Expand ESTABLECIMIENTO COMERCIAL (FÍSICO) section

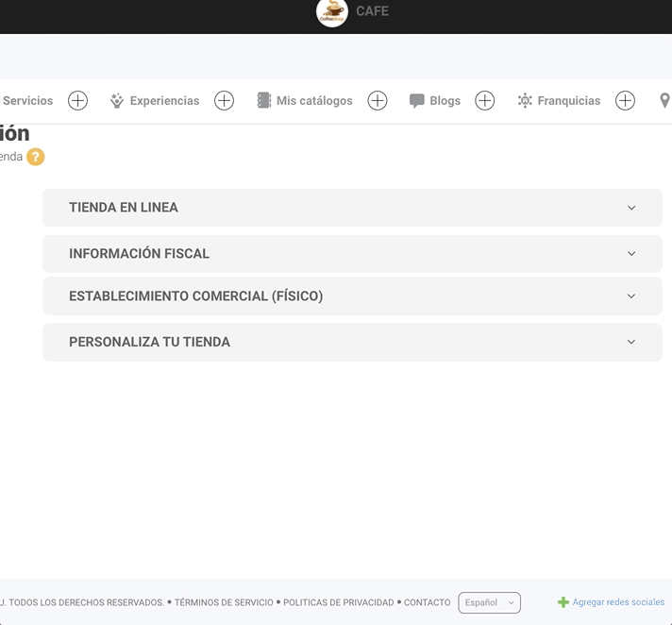352,296
